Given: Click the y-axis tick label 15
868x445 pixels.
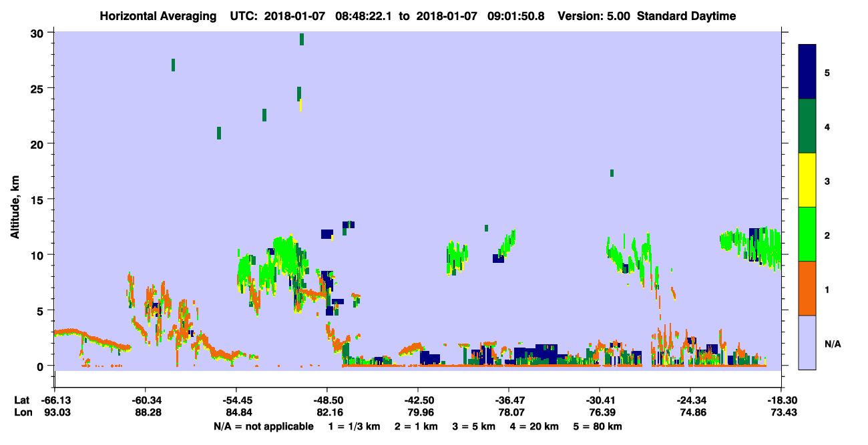Looking at the screenshot, I should click(x=38, y=199).
